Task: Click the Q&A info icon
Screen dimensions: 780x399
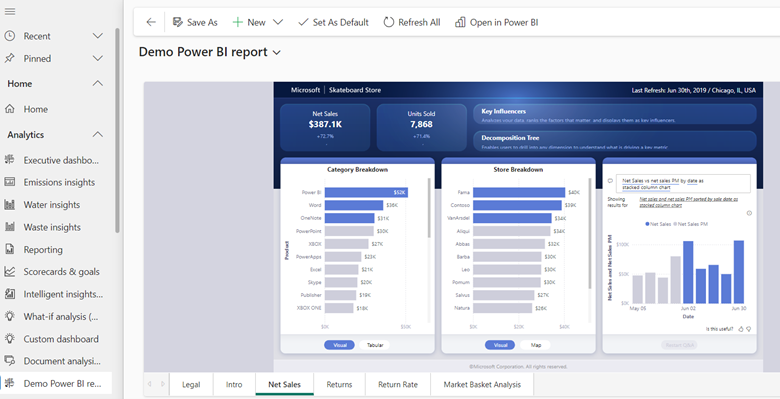Action: tap(749, 213)
